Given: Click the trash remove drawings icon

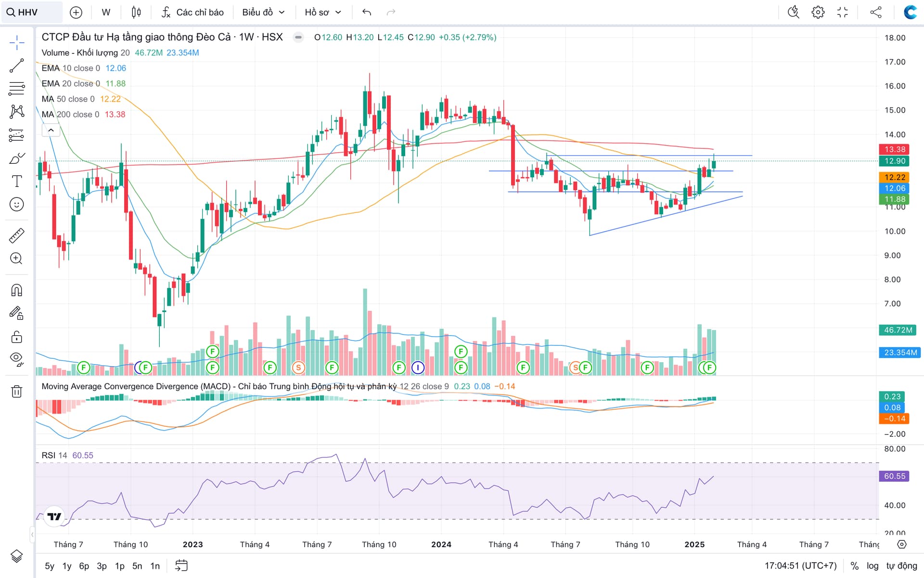Looking at the screenshot, I should pyautogui.click(x=16, y=391).
